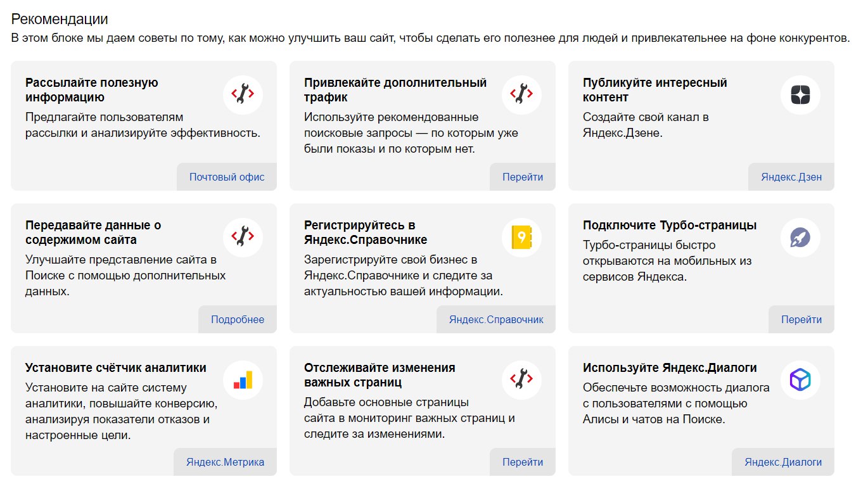Click the 'Используйте Яндекс.Диалоги' card title
Viewport: 868px width, 491px height.
(670, 368)
